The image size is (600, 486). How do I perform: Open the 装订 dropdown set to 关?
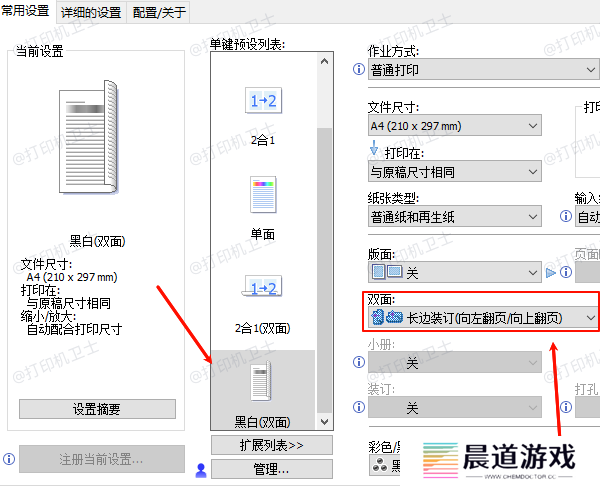455,407
